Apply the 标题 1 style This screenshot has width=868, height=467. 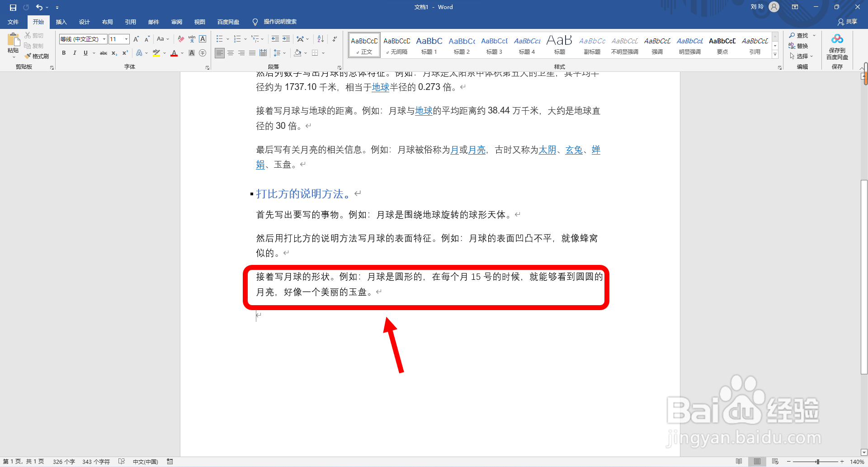429,45
